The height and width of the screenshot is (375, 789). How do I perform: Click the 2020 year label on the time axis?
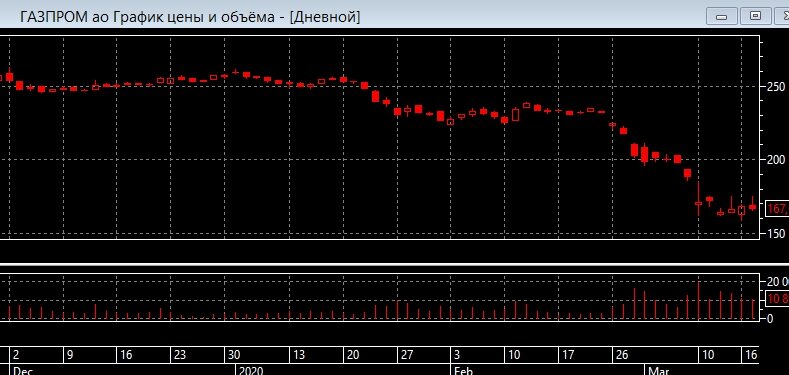[250, 371]
